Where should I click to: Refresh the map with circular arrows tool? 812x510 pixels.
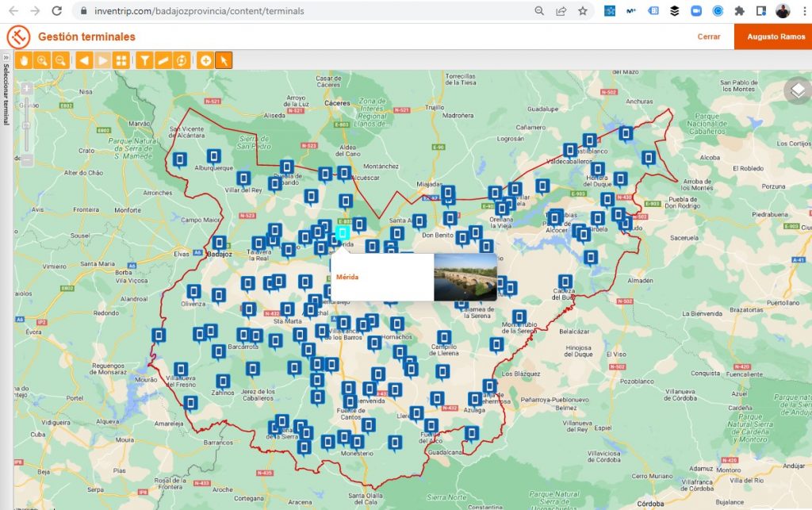(x=182, y=60)
